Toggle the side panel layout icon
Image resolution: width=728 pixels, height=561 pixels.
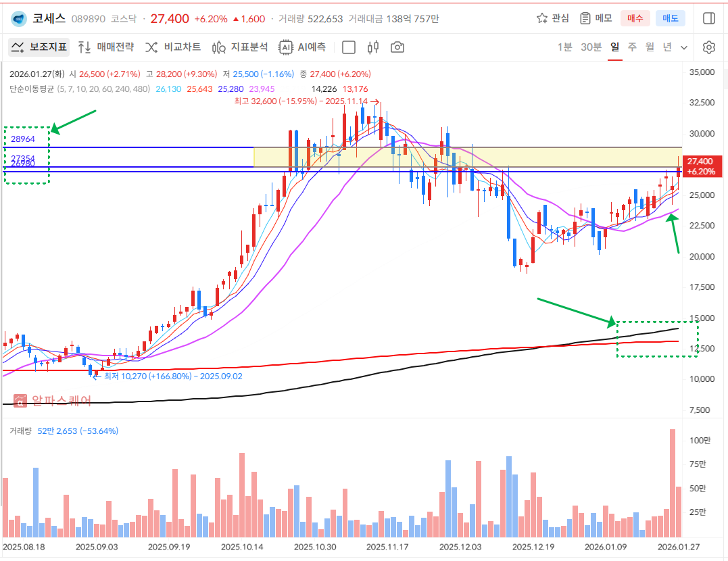coord(709,18)
